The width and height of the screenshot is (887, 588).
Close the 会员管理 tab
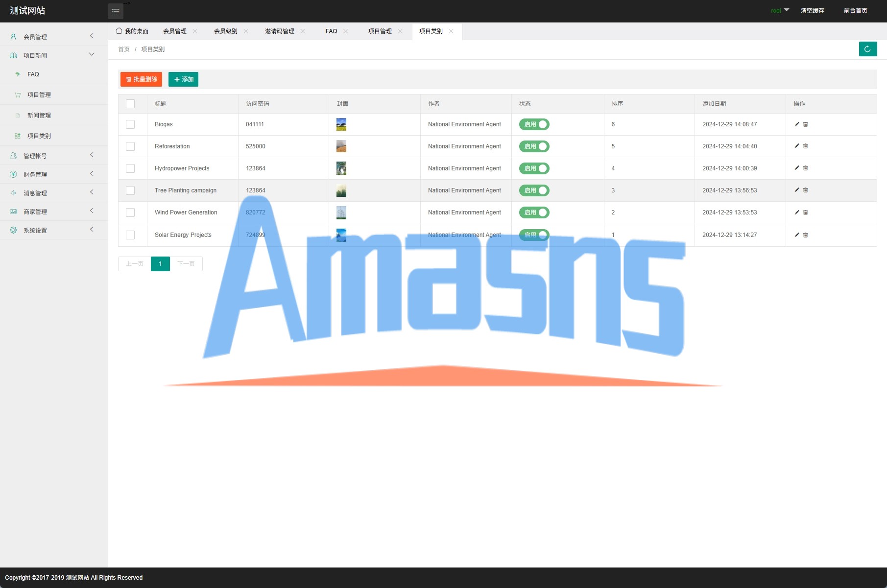[x=195, y=31]
